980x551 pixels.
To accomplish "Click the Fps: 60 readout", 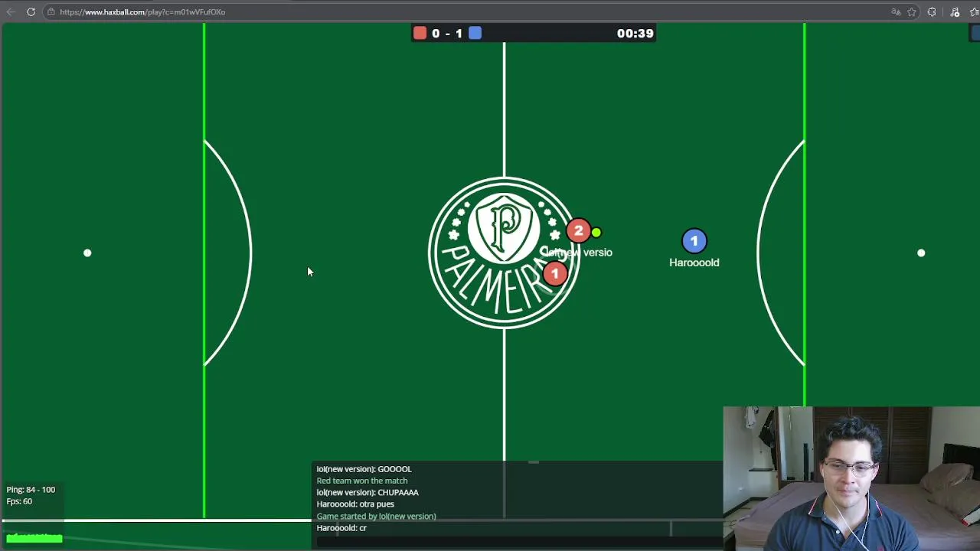I will click(x=19, y=501).
